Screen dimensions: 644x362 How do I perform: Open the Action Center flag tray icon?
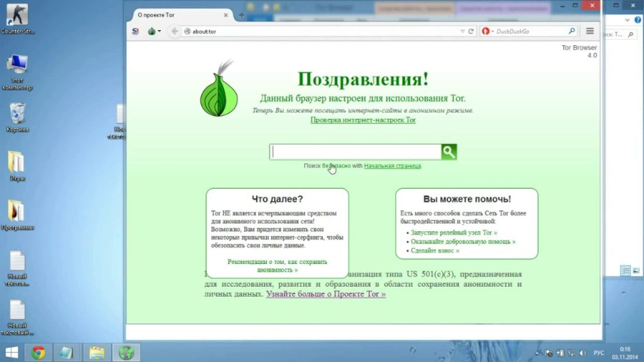pyautogui.click(x=549, y=353)
